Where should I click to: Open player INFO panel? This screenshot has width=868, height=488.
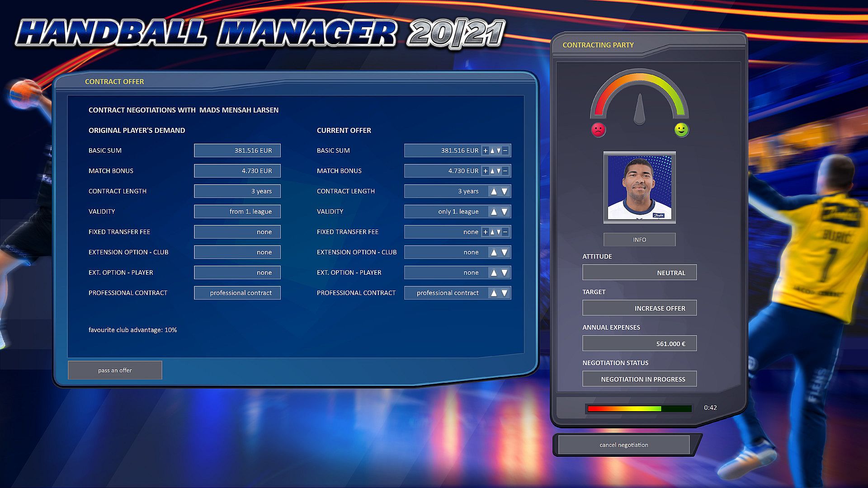639,239
